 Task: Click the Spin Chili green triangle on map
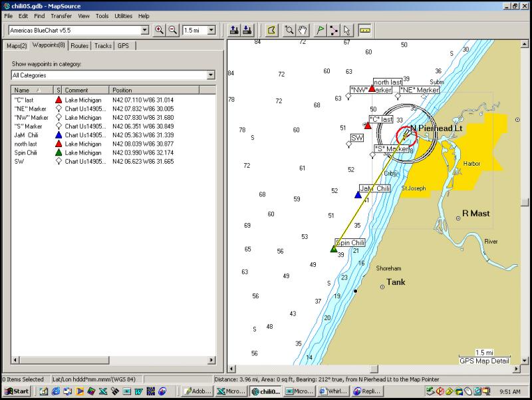tap(334, 249)
